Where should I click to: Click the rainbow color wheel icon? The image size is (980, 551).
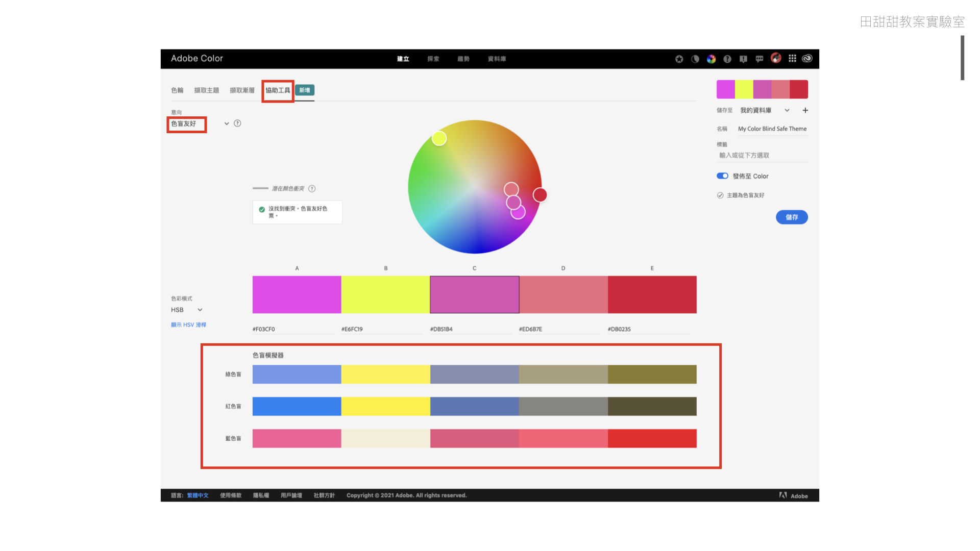711,59
